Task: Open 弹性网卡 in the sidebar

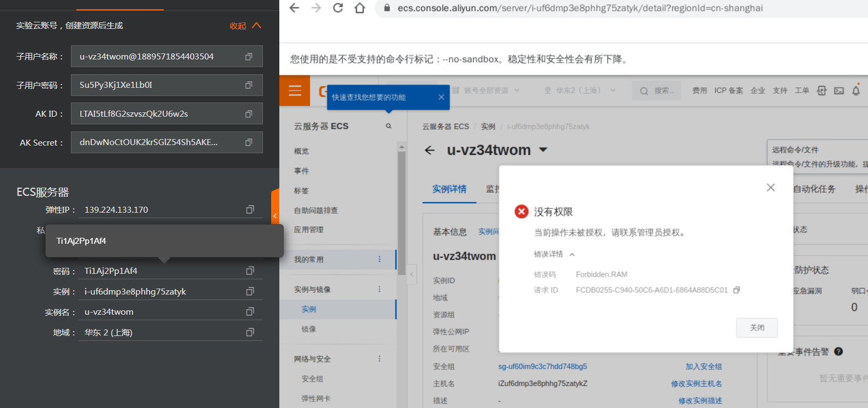Action: click(x=316, y=398)
